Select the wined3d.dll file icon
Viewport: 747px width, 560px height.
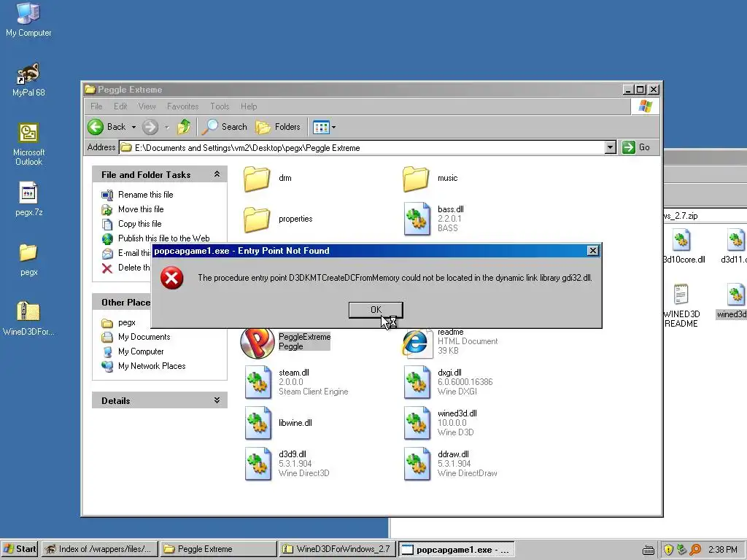click(417, 423)
